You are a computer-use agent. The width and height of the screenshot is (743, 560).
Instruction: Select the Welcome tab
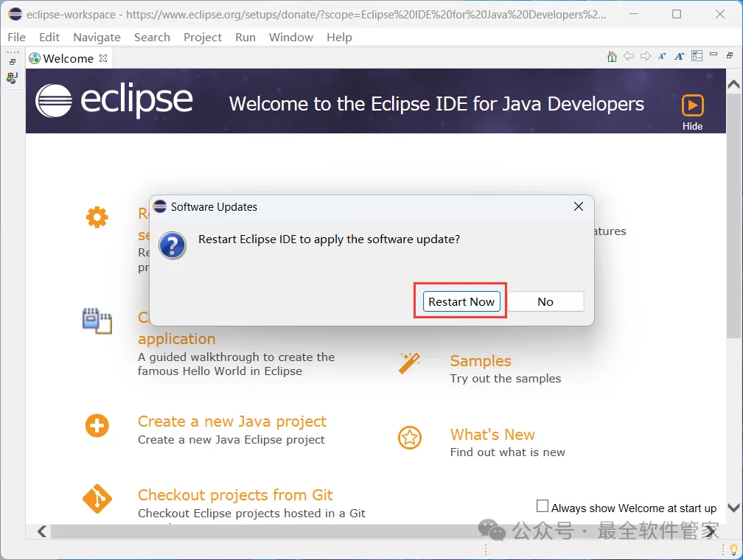tap(69, 58)
